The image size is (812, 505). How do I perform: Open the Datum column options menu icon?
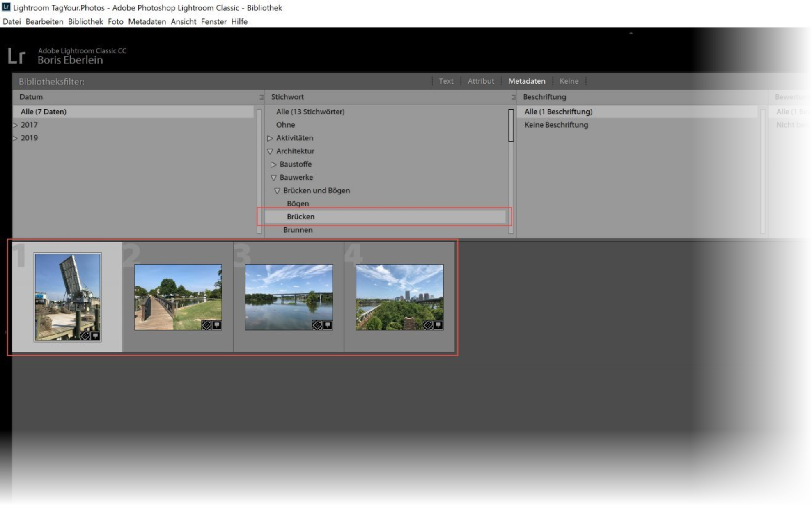pyautogui.click(x=261, y=97)
